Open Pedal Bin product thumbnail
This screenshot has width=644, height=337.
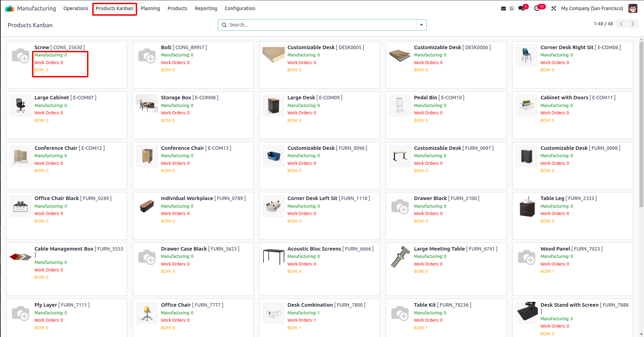click(x=400, y=106)
